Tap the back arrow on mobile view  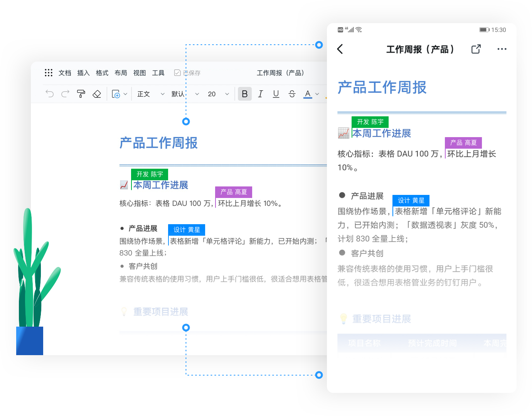pyautogui.click(x=340, y=49)
